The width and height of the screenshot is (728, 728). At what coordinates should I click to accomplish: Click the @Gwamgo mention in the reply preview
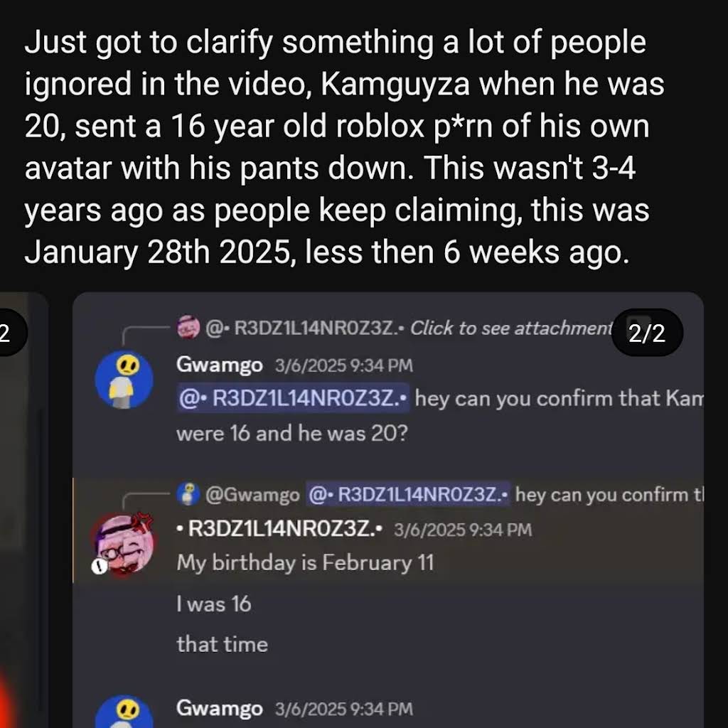(252, 494)
